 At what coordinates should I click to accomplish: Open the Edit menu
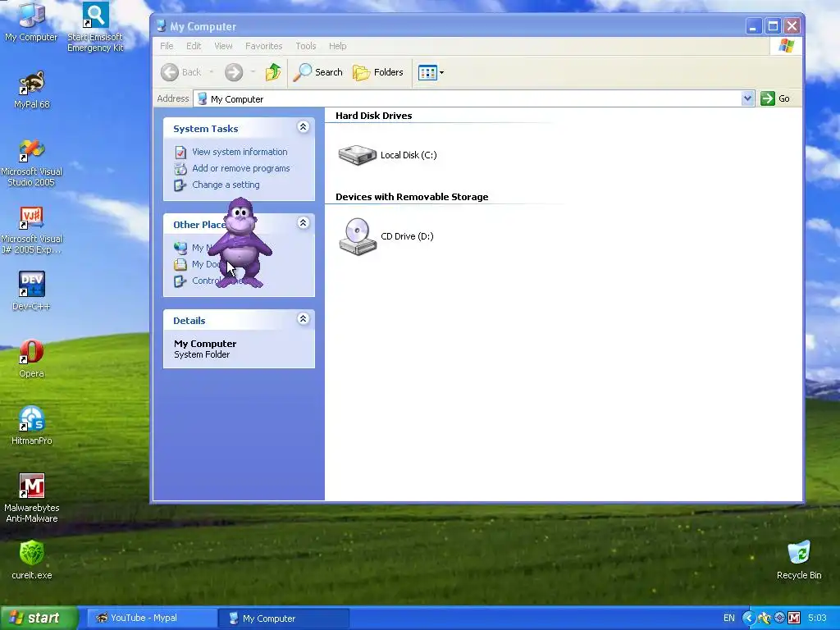tap(194, 46)
